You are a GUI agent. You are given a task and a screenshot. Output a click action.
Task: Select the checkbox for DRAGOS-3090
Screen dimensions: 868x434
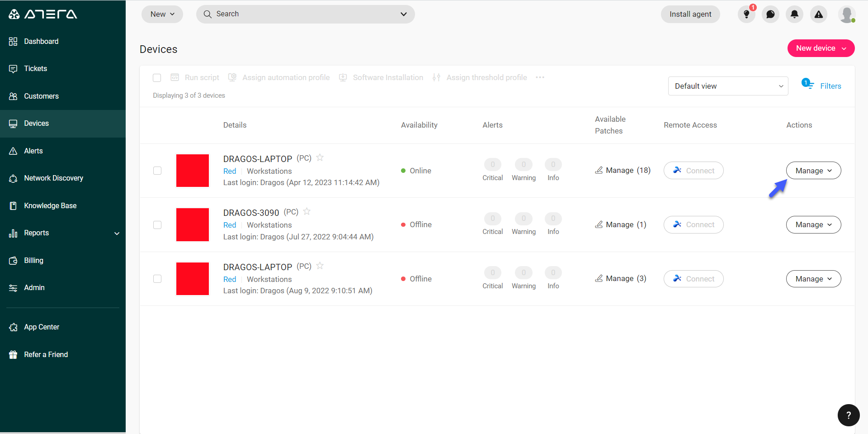pyautogui.click(x=157, y=225)
